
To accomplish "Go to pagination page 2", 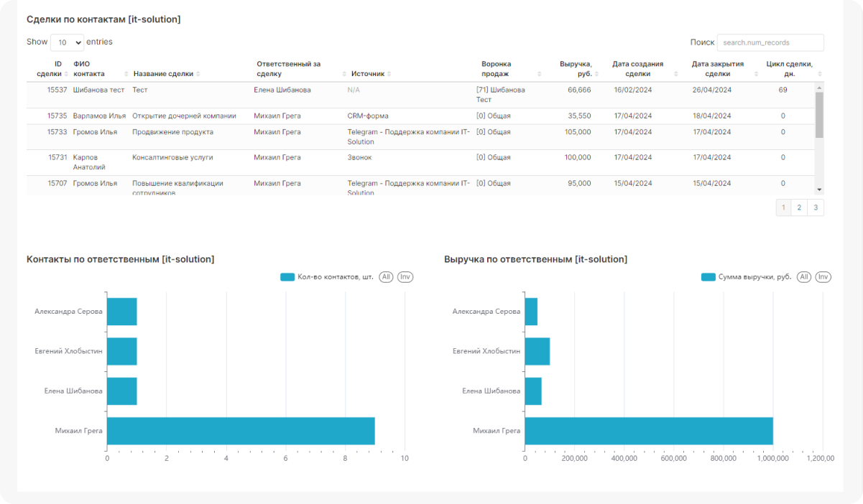I will 799,207.
